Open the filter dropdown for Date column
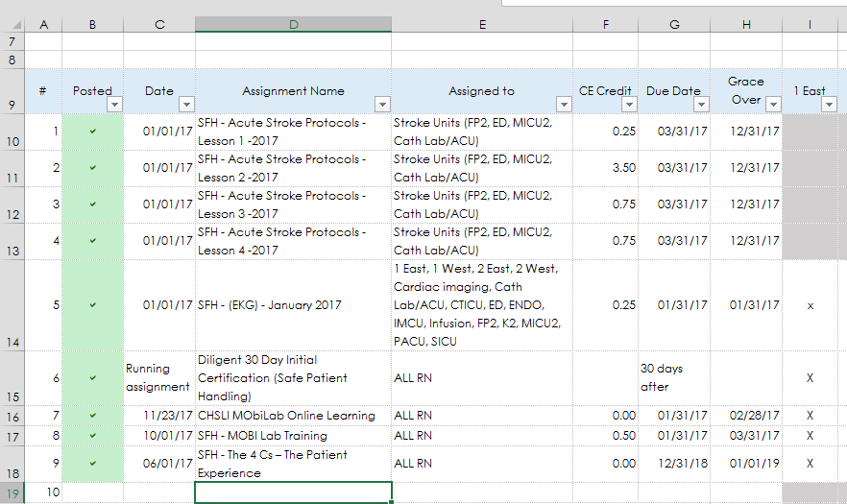The image size is (847, 504). [186, 105]
